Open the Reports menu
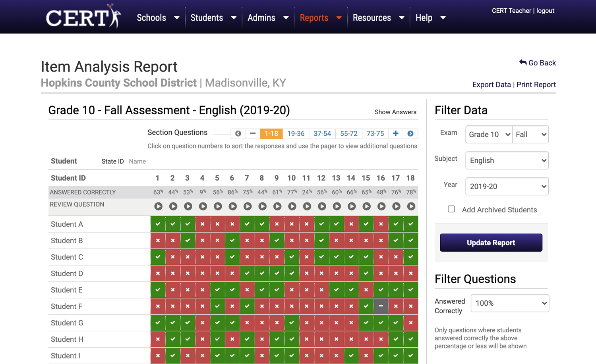Screen dimensions: 596x364 [314, 17]
